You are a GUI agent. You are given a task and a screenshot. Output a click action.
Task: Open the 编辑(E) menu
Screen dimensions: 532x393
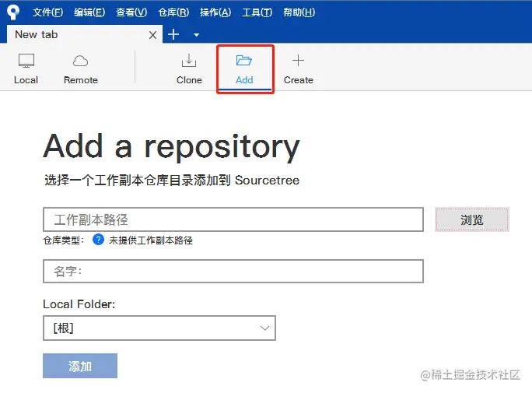click(89, 12)
